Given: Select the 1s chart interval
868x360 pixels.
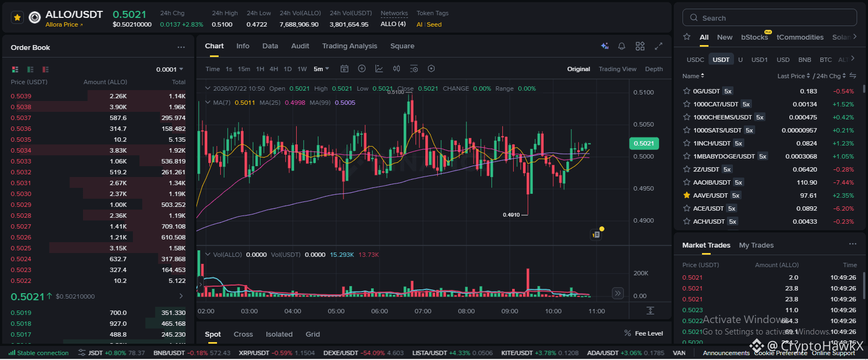Looking at the screenshot, I should click(229, 69).
